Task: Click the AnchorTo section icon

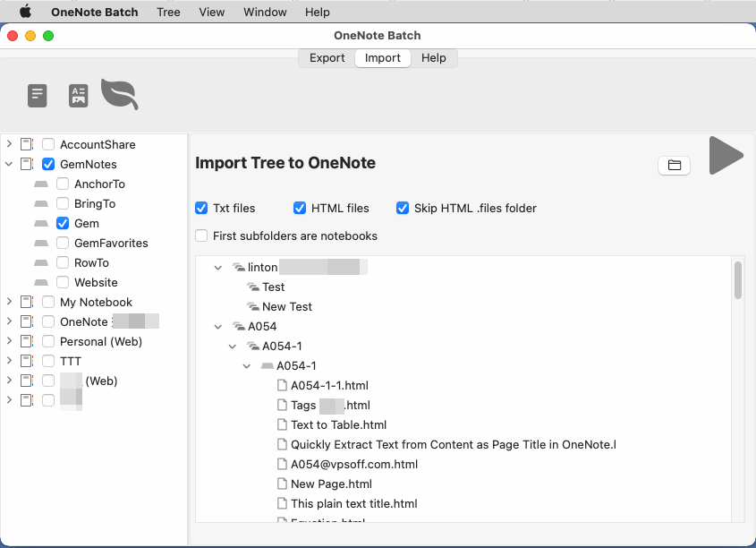Action: [41, 184]
